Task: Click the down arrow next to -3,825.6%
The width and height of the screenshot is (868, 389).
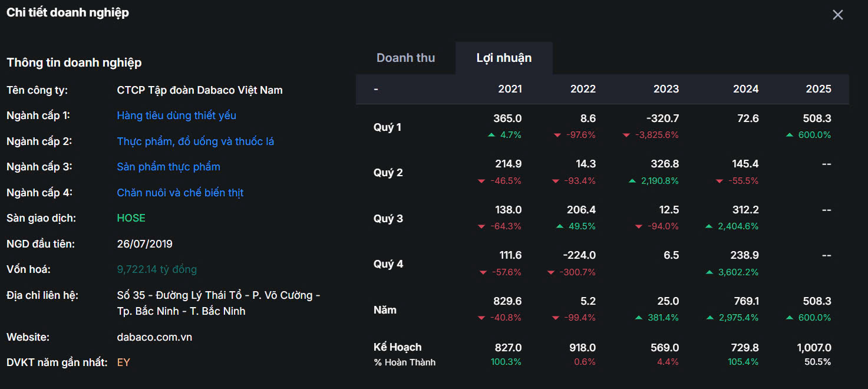Action: [626, 136]
